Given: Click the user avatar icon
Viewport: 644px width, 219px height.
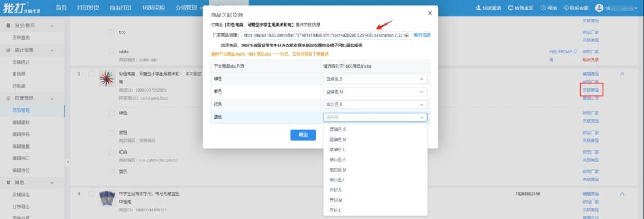Looking at the screenshot, I should [x=600, y=8].
